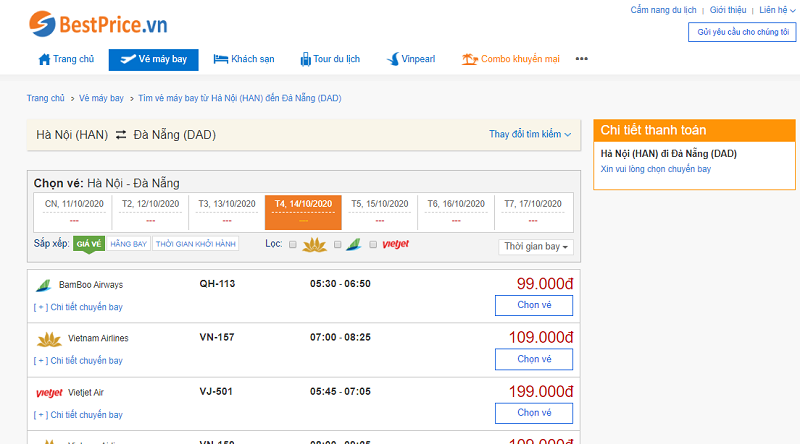Click Chọn vé for 199.000đ Vietjet flight
800x444 pixels.
coord(534,413)
